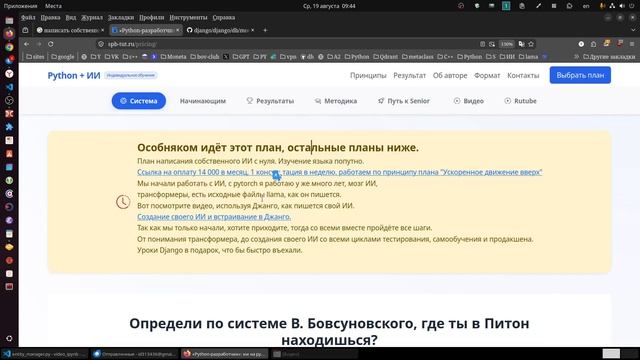Open the Видео tab
The width and height of the screenshot is (640, 360).
coord(469,101)
